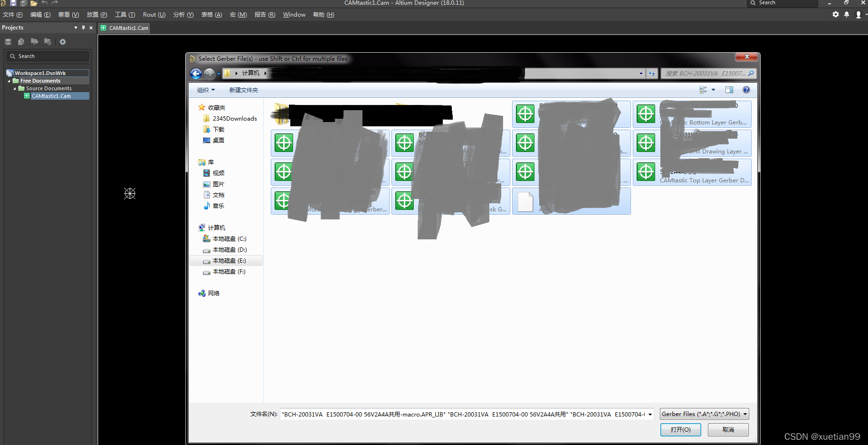The height and width of the screenshot is (445, 868).
Task: Click the save all icon in the title bar
Action: pos(23,3)
